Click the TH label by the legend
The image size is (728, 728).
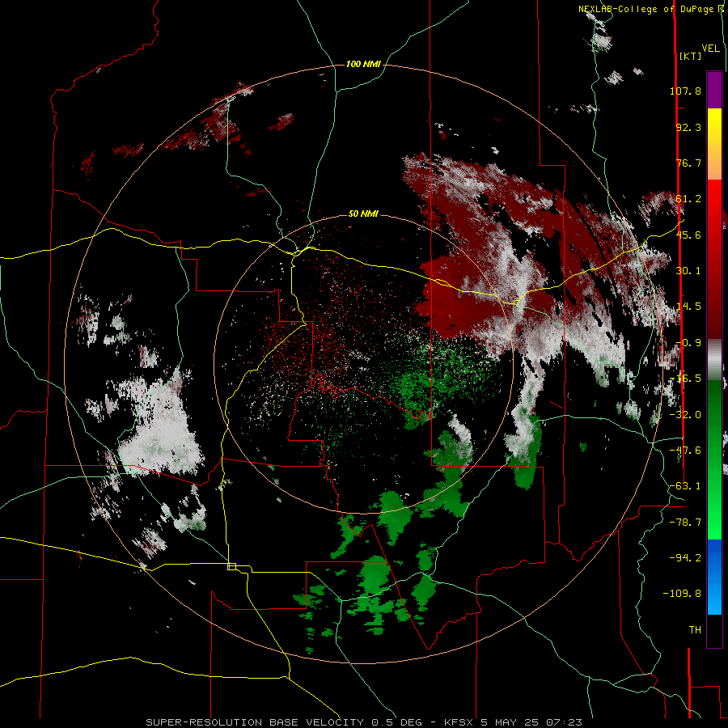pyautogui.click(x=695, y=630)
